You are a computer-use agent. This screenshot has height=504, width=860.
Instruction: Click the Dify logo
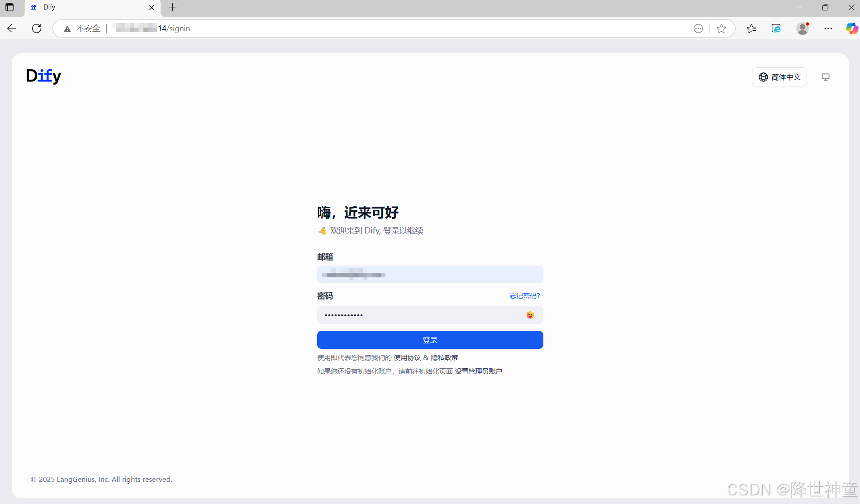click(x=43, y=76)
